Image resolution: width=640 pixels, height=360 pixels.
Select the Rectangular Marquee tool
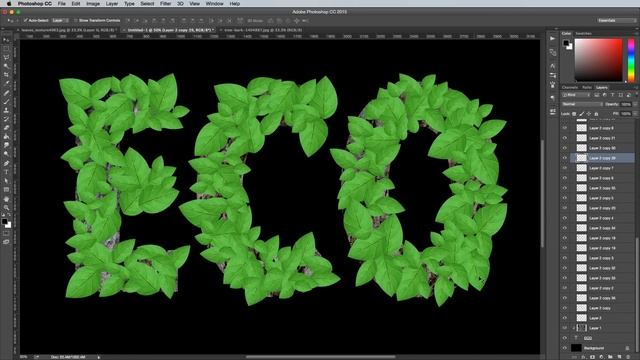pos(6,49)
